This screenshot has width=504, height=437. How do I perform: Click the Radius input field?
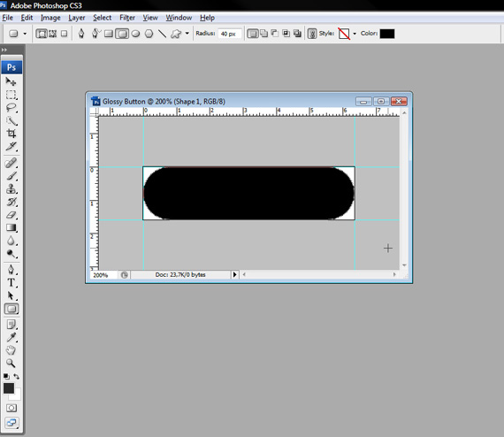pos(230,34)
